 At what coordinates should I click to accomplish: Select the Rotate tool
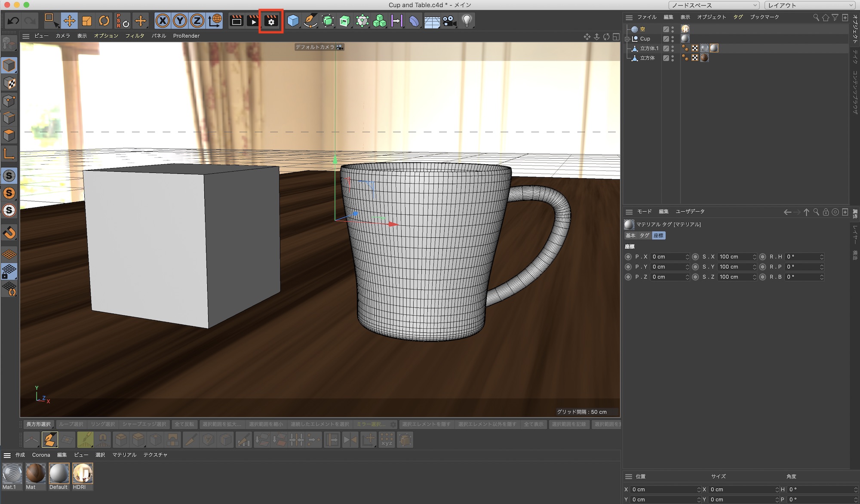click(104, 21)
